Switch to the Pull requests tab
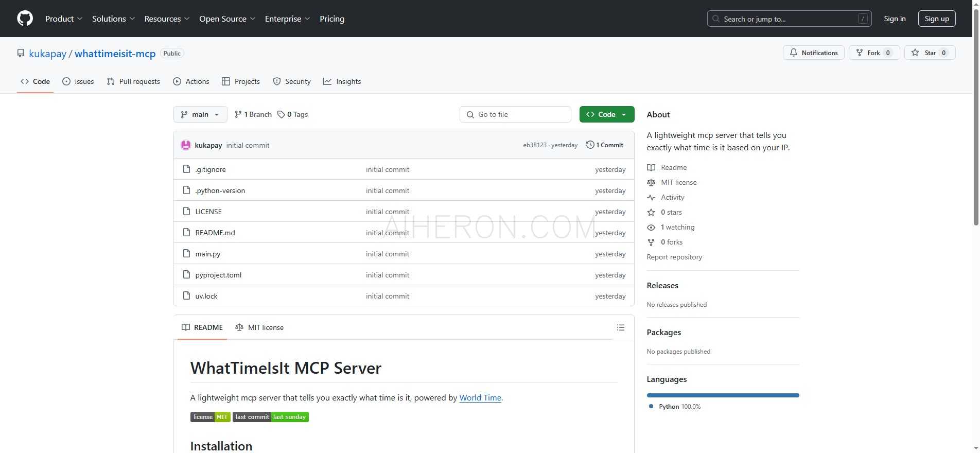 point(133,81)
